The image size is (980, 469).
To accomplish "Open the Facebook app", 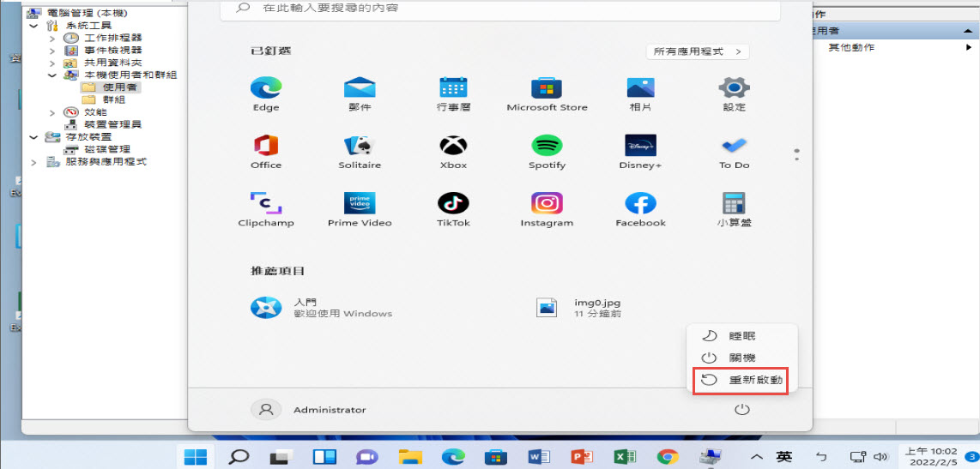I will point(641,210).
